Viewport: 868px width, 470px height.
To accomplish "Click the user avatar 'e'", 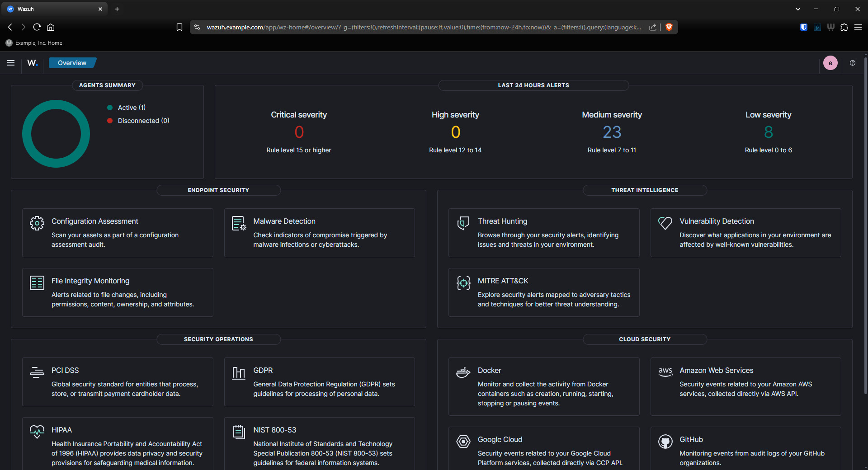I will click(830, 63).
